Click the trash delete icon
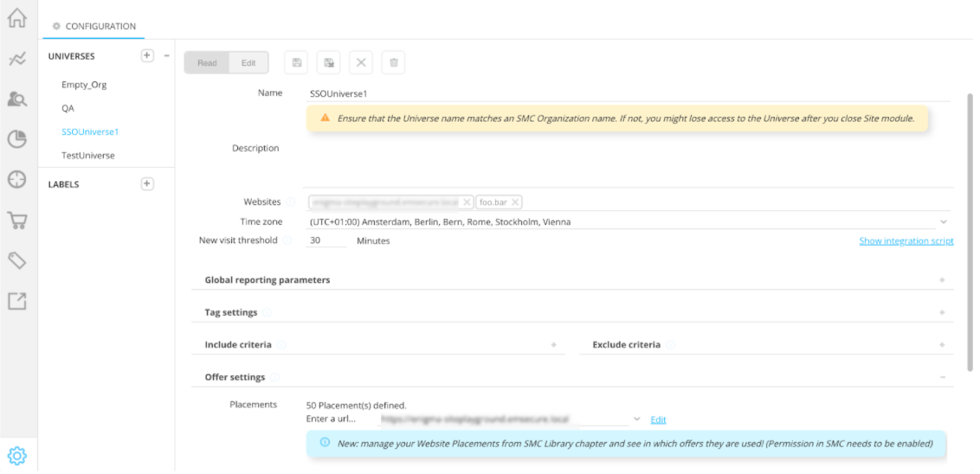Image resolution: width=980 pixels, height=474 pixels. 394,63
